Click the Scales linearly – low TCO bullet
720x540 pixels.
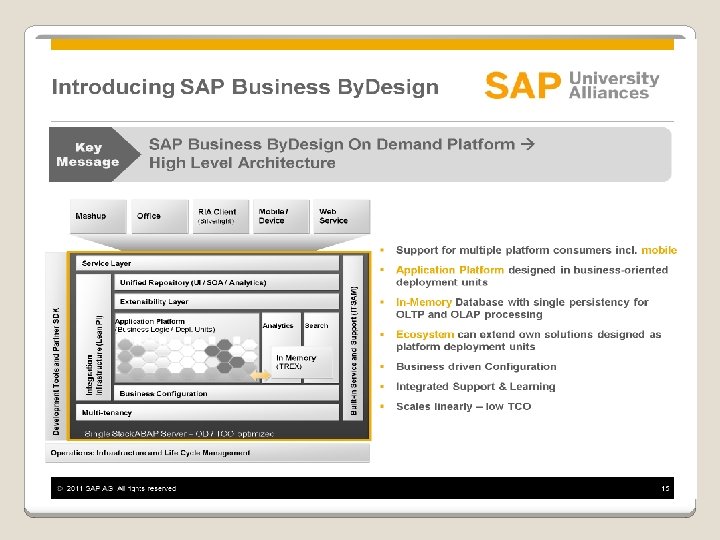pos(463,406)
